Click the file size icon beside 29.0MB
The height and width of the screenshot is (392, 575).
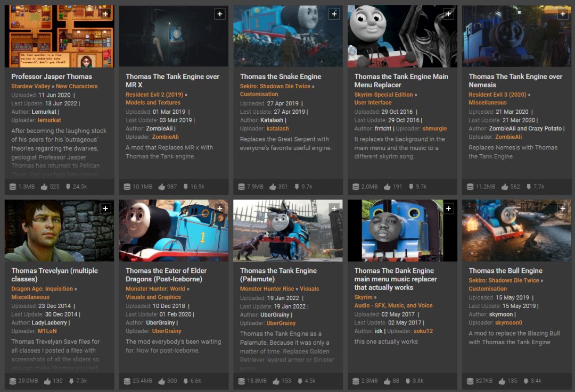pyautogui.click(x=12, y=381)
